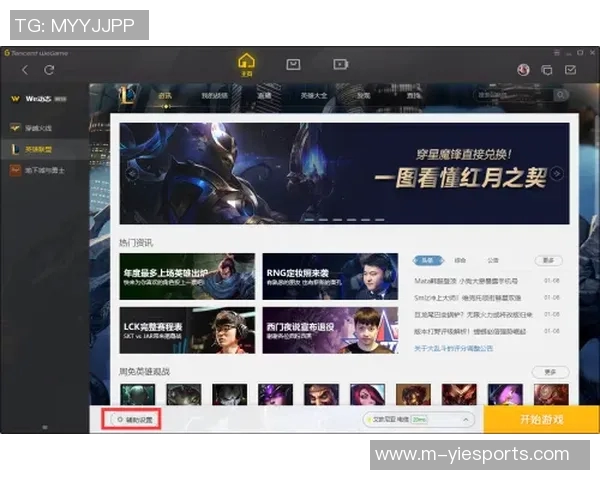Show the next banner with the right arrow
Screen dimensions: 600x480
557,173
